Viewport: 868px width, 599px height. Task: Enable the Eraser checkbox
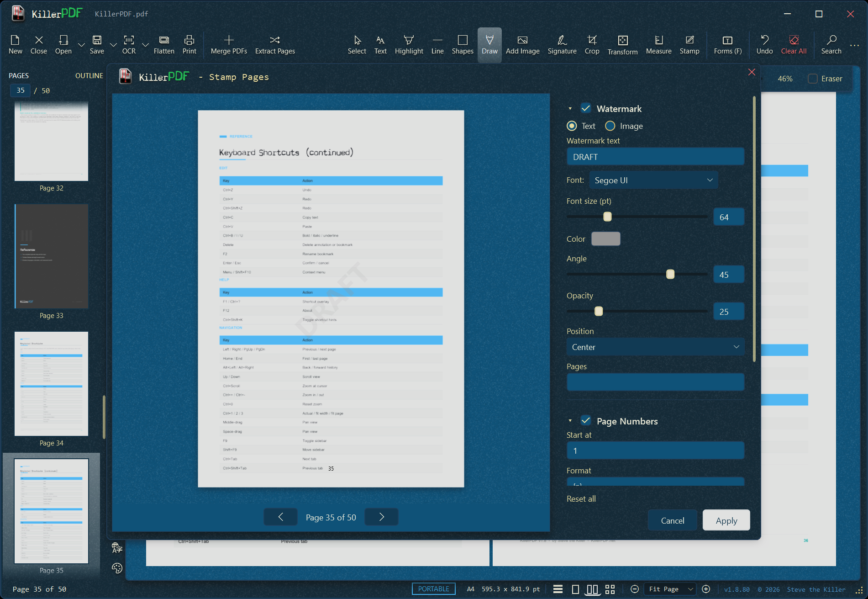point(813,79)
